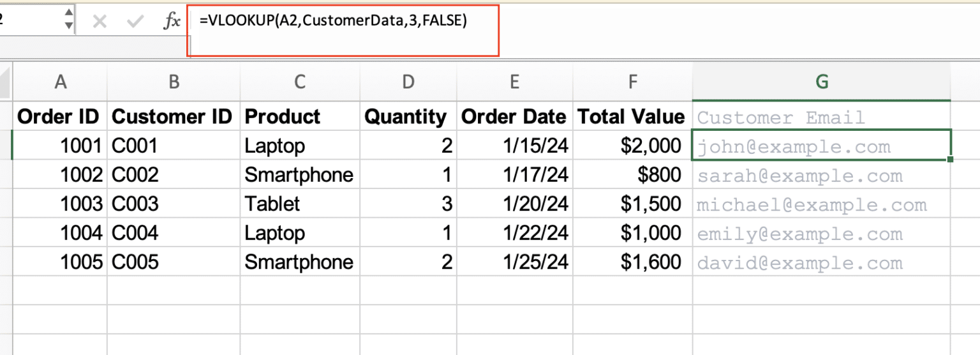Select the Total Value header cell
Viewport: 980px width, 355px height.
point(632,116)
